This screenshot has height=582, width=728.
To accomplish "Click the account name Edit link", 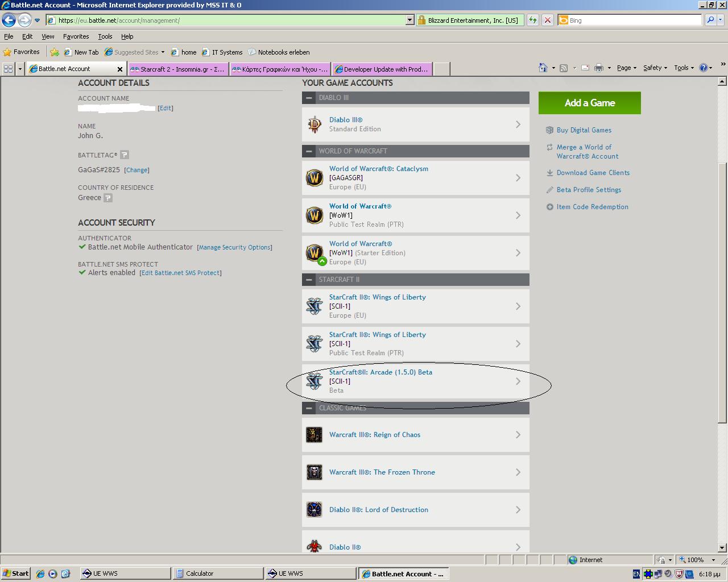I will tap(166, 108).
